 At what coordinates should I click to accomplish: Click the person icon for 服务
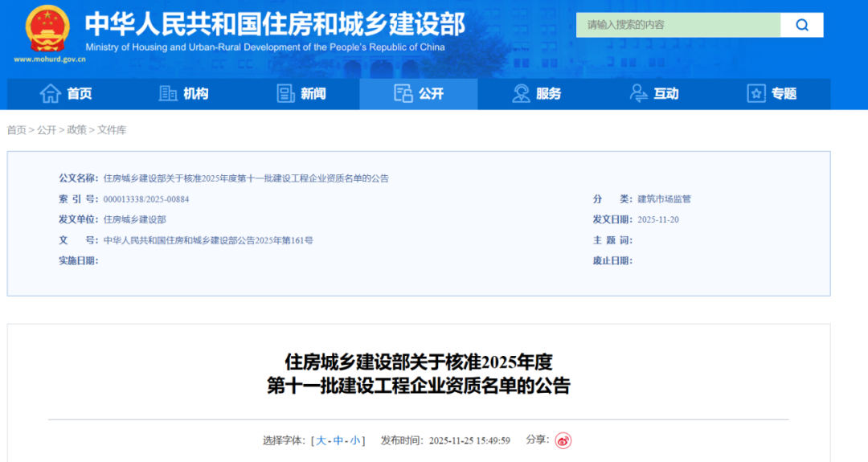point(521,94)
